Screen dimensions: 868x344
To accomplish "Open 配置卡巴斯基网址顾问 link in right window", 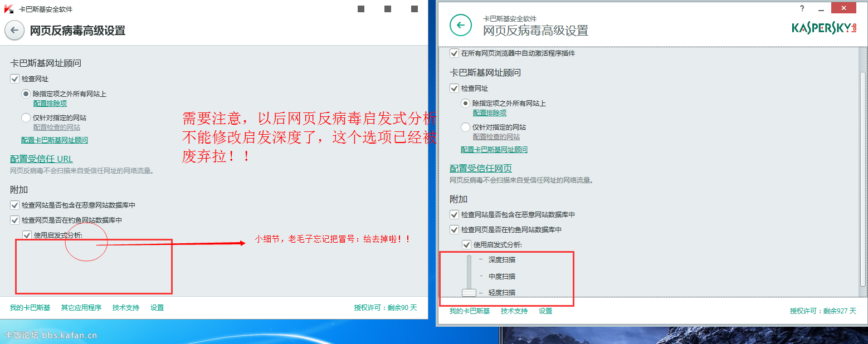I will (494, 150).
